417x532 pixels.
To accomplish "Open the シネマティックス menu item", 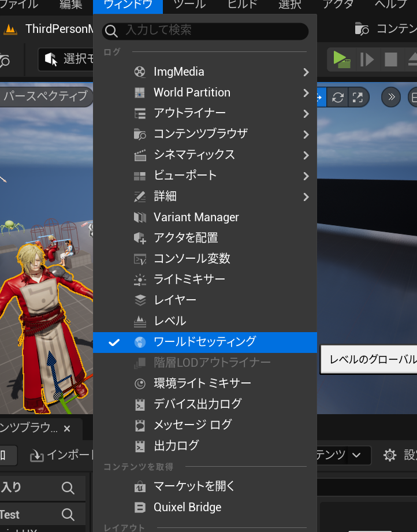I will [x=205, y=155].
